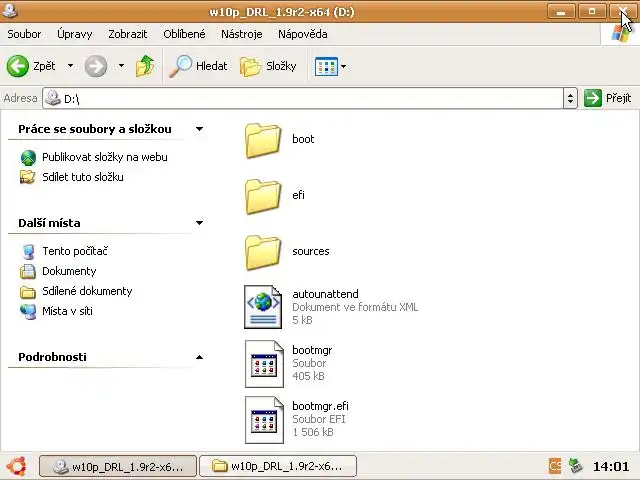The width and height of the screenshot is (640, 480).
Task: Select the efi folder icon
Action: 263,196
